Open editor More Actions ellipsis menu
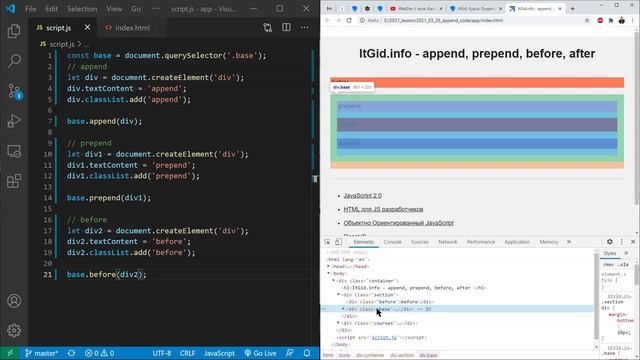 [x=304, y=27]
